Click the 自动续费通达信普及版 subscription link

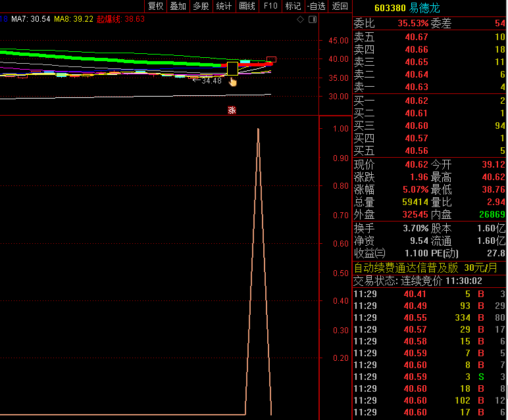pos(406,268)
